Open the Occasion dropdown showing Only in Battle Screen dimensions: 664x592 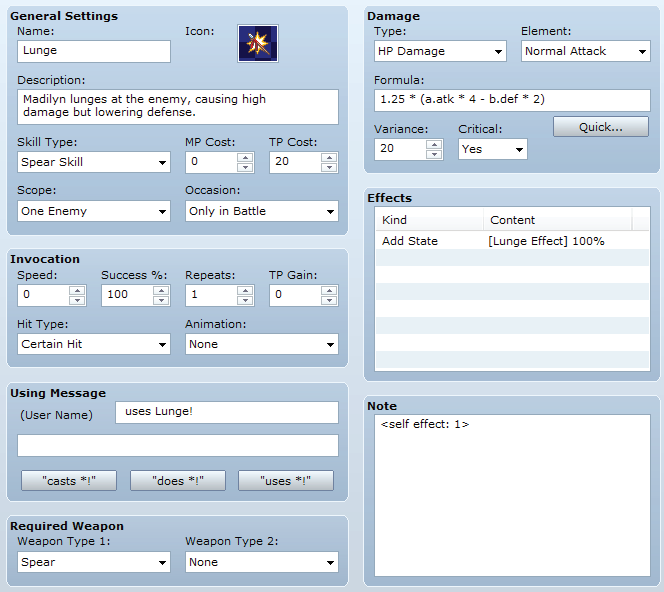(x=262, y=211)
